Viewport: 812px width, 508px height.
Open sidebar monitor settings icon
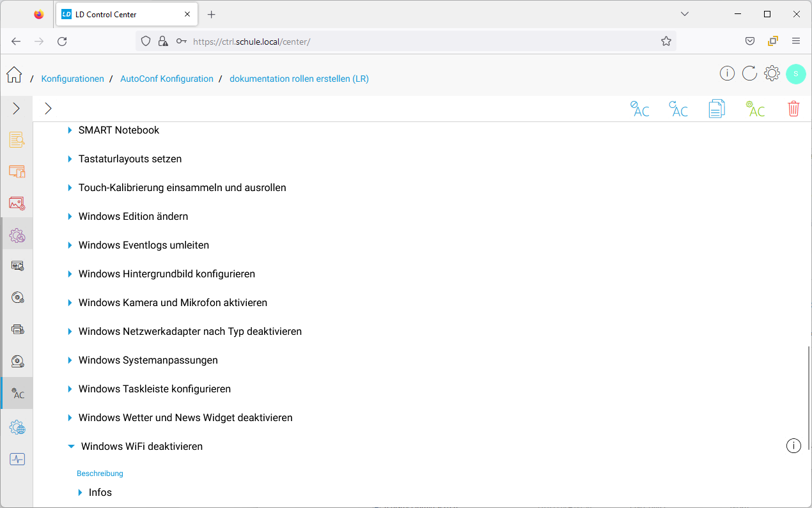click(x=17, y=266)
